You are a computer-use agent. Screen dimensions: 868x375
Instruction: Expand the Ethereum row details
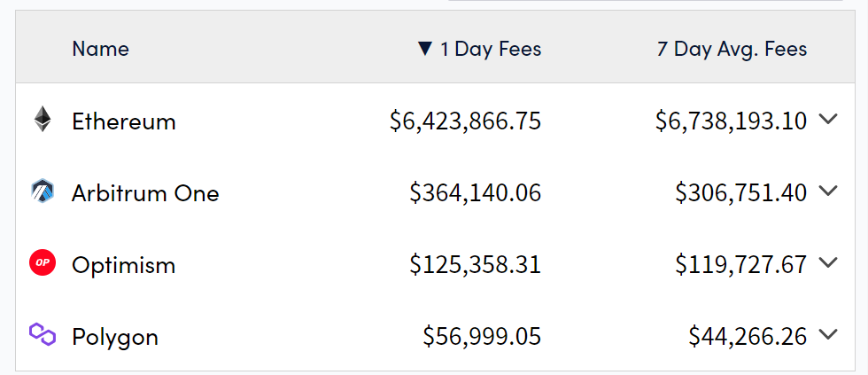tap(828, 119)
